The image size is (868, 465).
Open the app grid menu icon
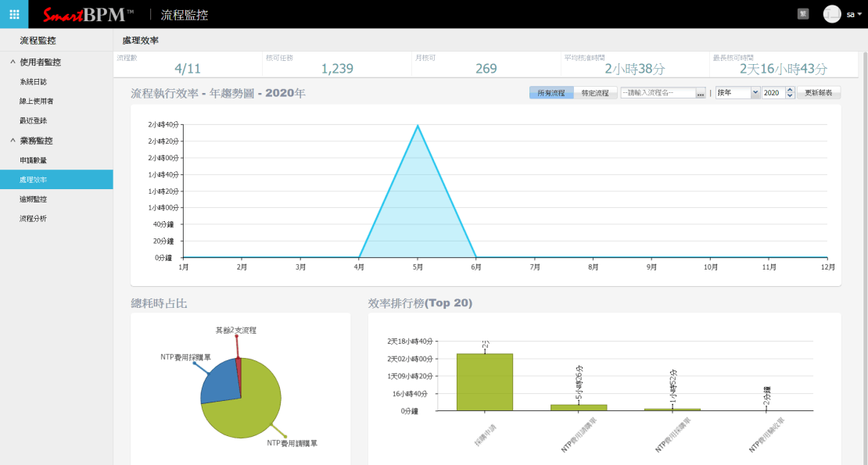[14, 14]
